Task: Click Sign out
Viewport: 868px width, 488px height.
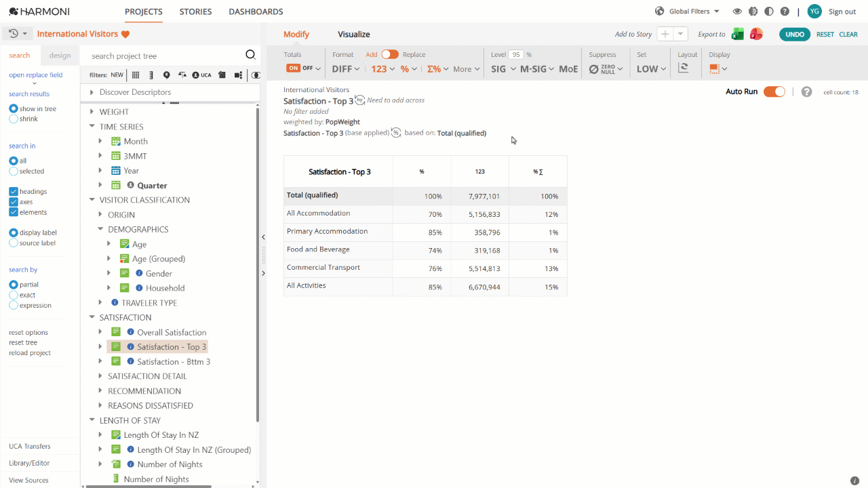Action: click(x=842, y=12)
